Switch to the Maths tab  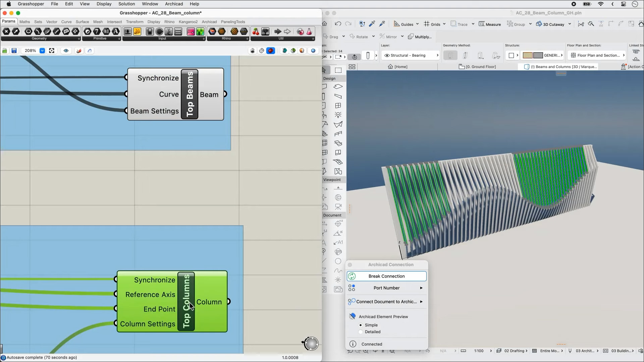click(24, 22)
